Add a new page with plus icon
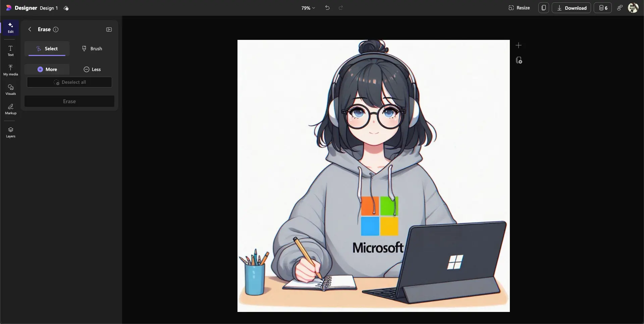Viewport: 644px width, 324px height. click(519, 45)
